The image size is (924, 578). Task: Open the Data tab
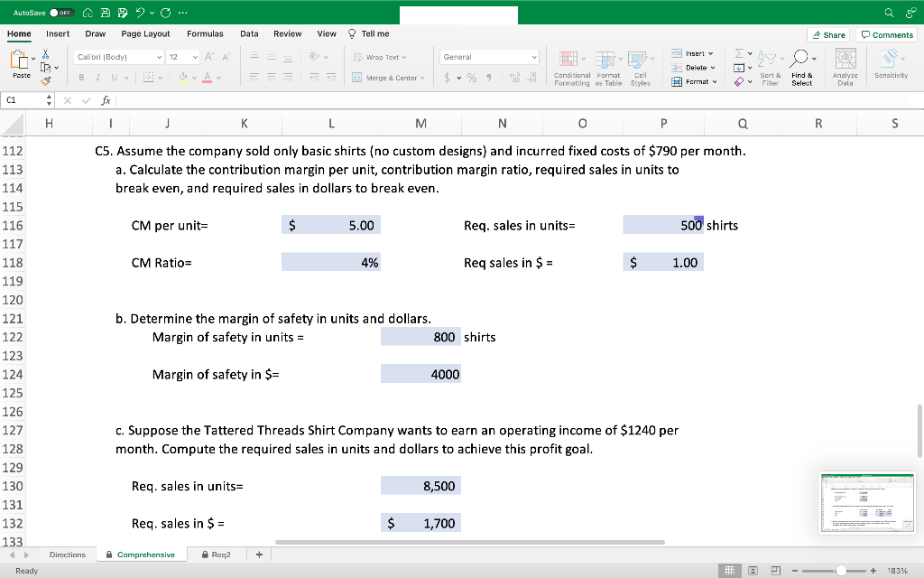(x=249, y=33)
